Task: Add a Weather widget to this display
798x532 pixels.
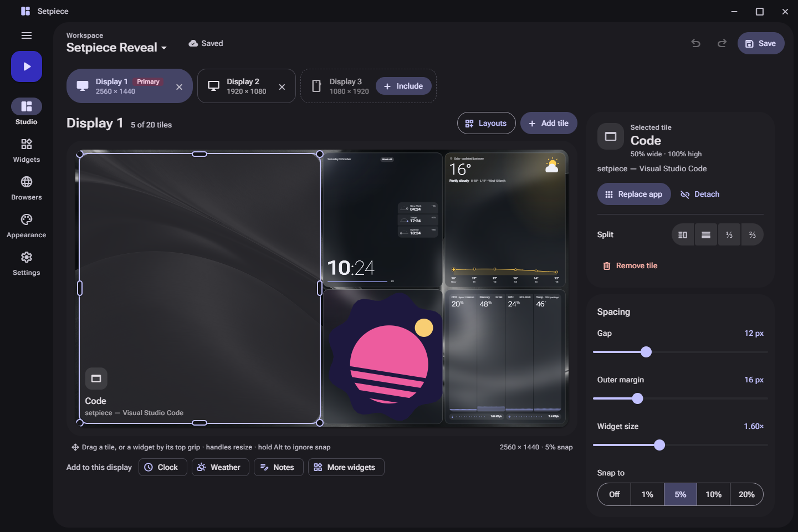Action: click(x=220, y=467)
